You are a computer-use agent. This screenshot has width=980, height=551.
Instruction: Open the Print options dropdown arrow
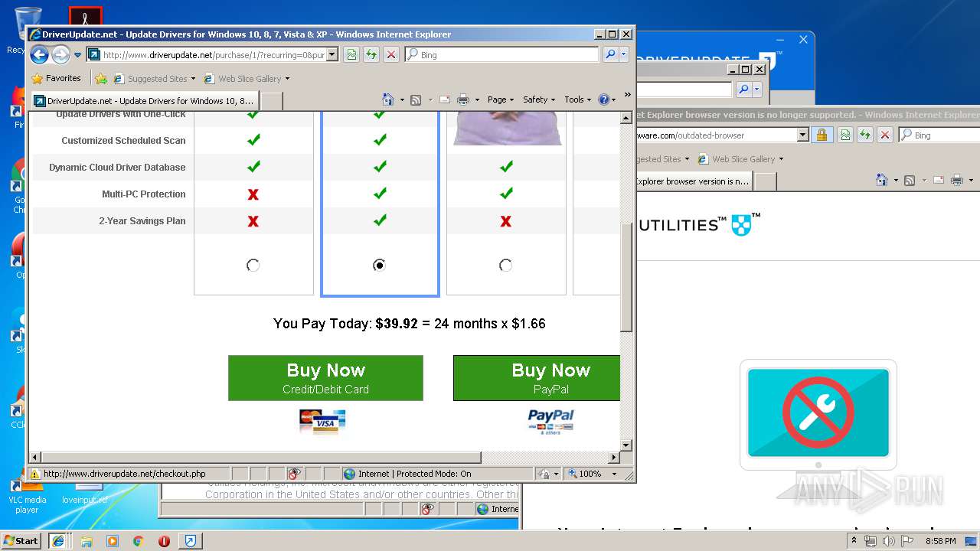[477, 99]
